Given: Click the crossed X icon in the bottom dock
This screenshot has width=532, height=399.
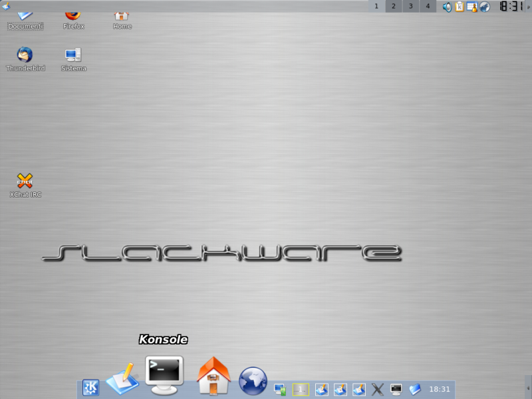Looking at the screenshot, I should (x=377, y=390).
